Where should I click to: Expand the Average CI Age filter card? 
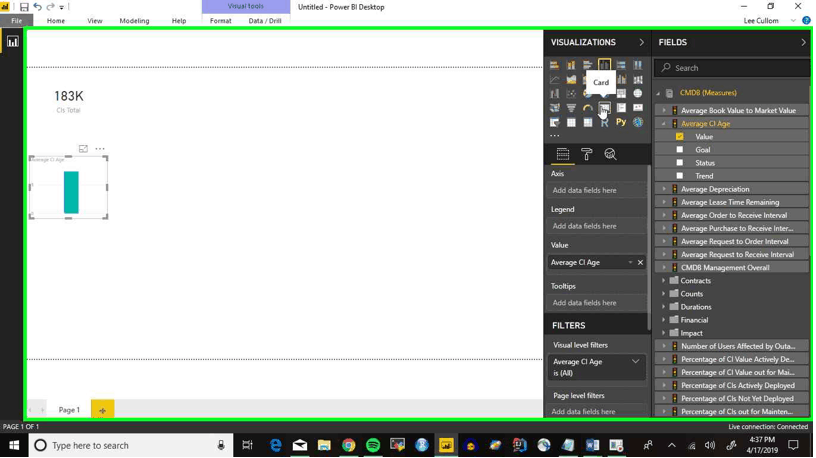pos(635,361)
